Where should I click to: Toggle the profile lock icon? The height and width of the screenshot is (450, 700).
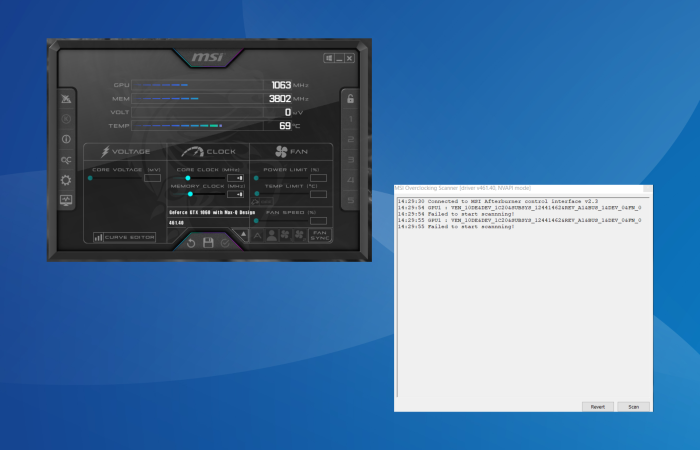350,99
